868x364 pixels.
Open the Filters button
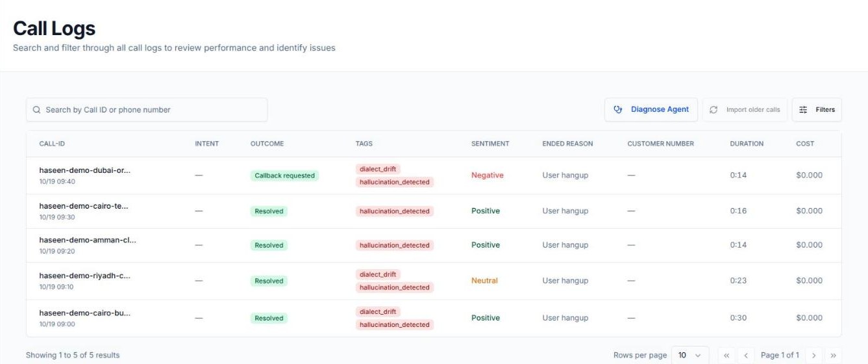pyautogui.click(x=817, y=110)
